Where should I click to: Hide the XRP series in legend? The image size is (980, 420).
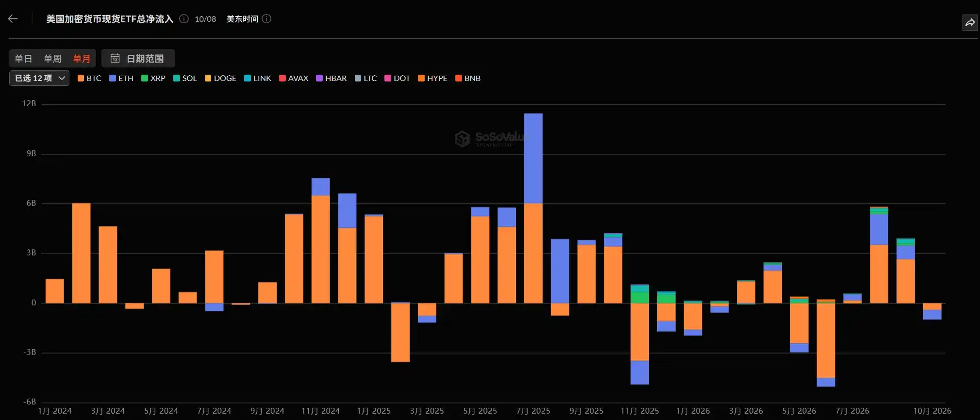coord(153,78)
